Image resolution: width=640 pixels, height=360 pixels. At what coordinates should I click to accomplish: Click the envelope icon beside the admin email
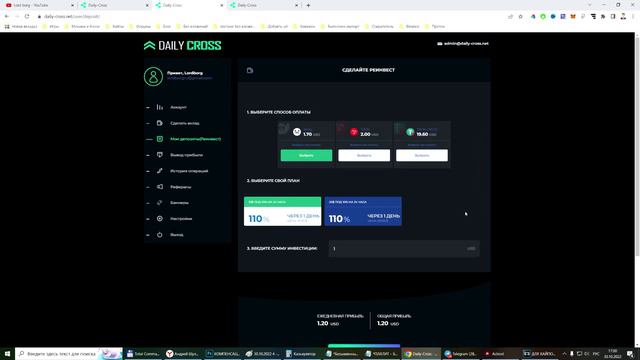point(440,44)
